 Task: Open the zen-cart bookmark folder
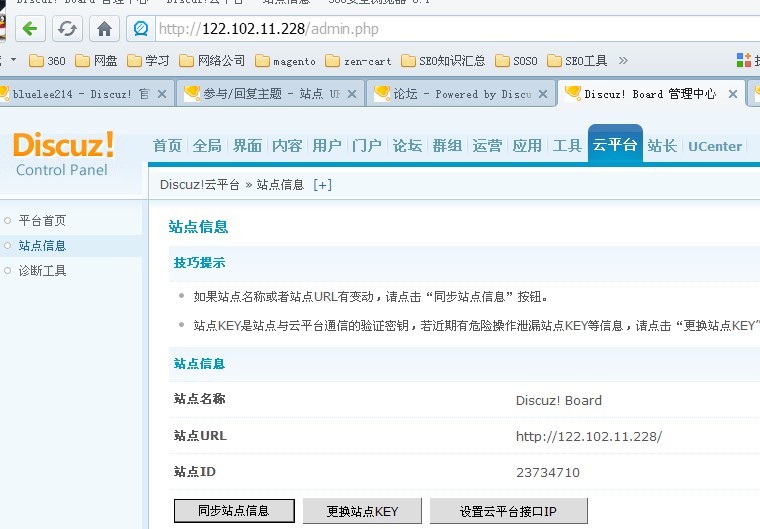[358, 61]
